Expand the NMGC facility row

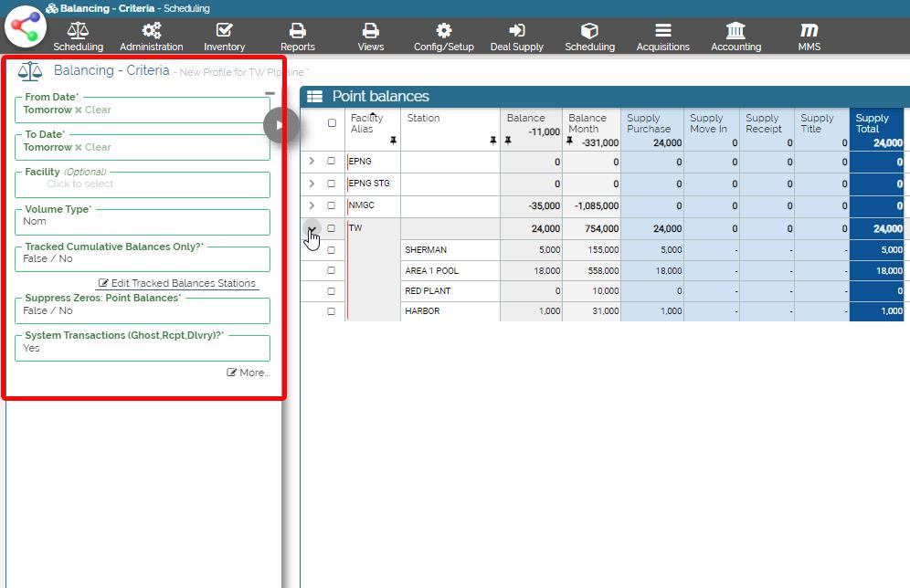312,205
